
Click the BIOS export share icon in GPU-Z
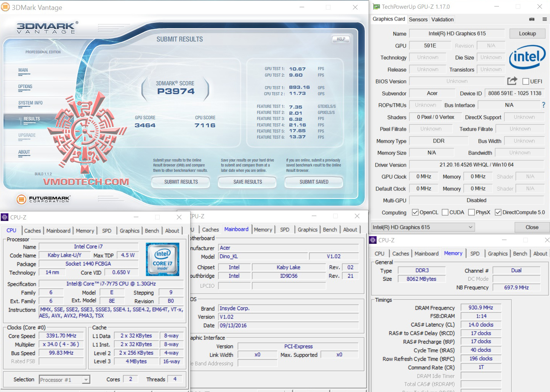(512, 81)
